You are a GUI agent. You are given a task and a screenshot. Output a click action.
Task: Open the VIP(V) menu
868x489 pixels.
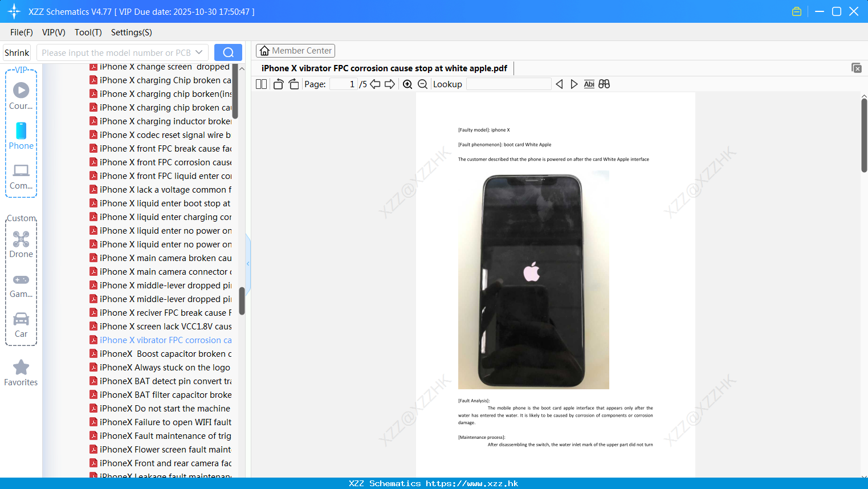54,32
